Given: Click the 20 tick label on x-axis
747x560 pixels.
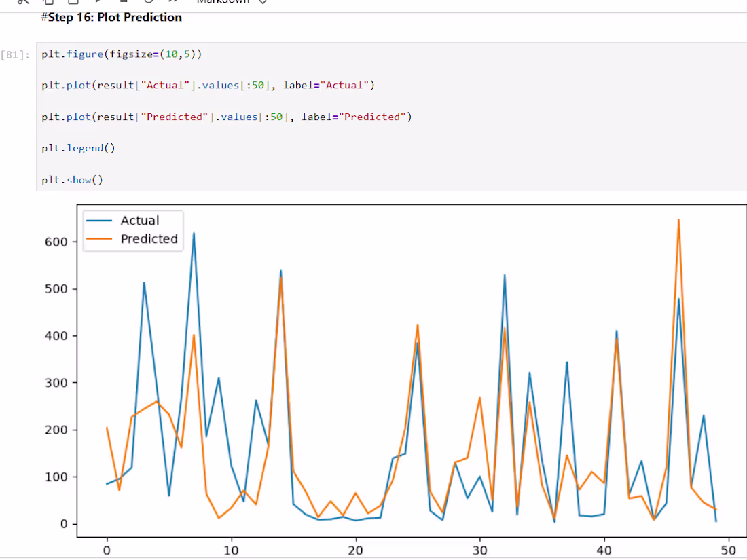Looking at the screenshot, I should 355,550.
